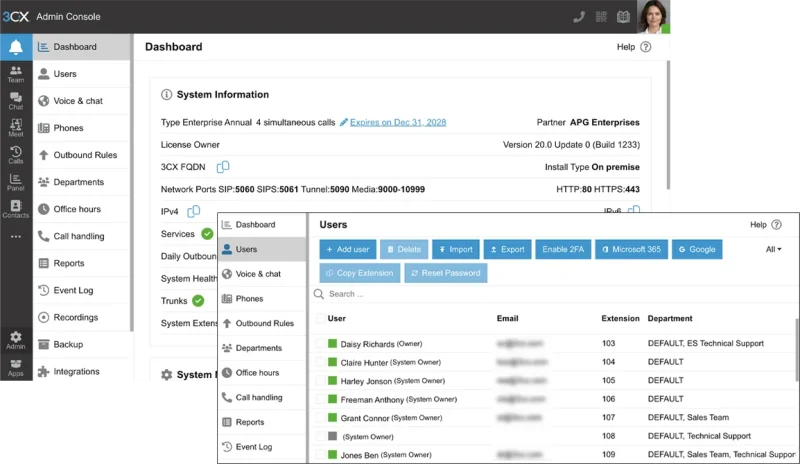Tick the checkbox for Harley Jonson

click(x=320, y=381)
